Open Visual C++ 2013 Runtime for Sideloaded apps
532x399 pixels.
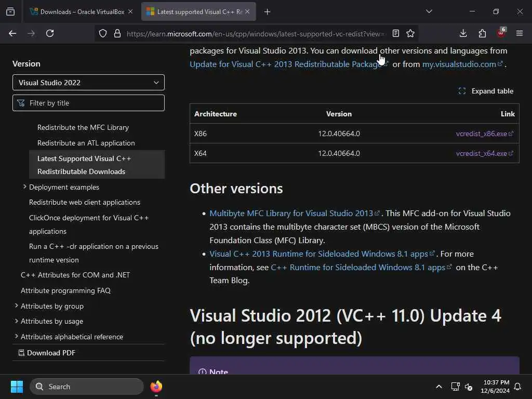point(322,254)
